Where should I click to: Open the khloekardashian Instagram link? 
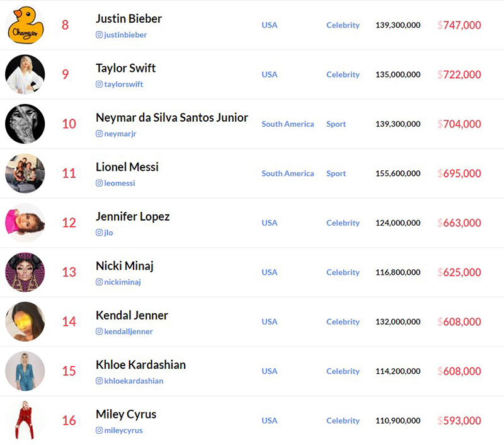click(x=134, y=381)
